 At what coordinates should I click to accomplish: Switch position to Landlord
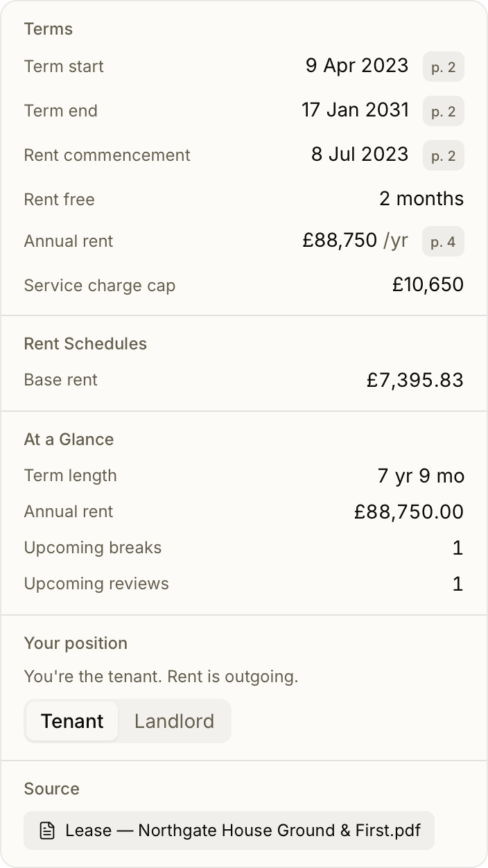tap(174, 721)
